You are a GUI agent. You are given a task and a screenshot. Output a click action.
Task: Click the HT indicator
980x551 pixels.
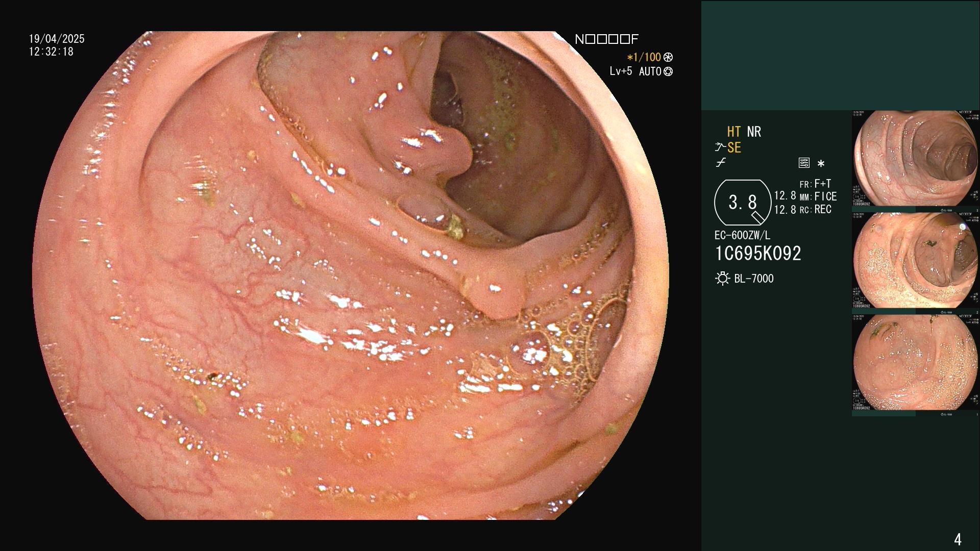coord(734,132)
